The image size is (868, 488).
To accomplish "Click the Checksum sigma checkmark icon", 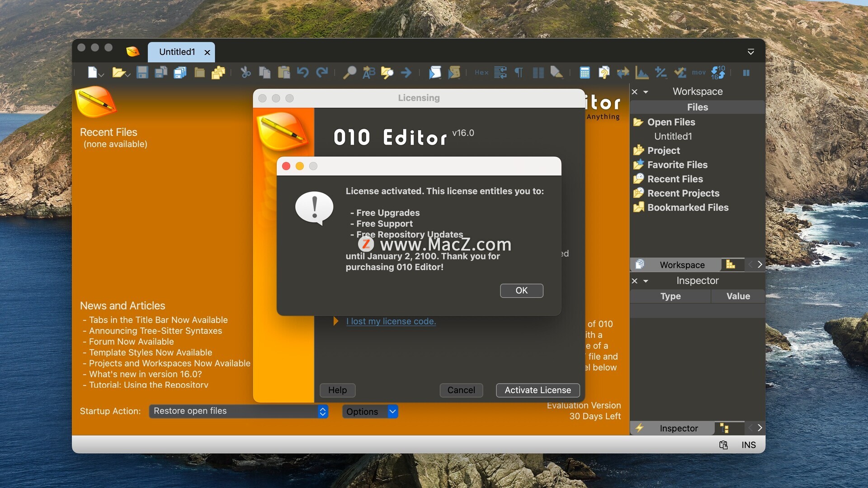I will pyautogui.click(x=680, y=72).
